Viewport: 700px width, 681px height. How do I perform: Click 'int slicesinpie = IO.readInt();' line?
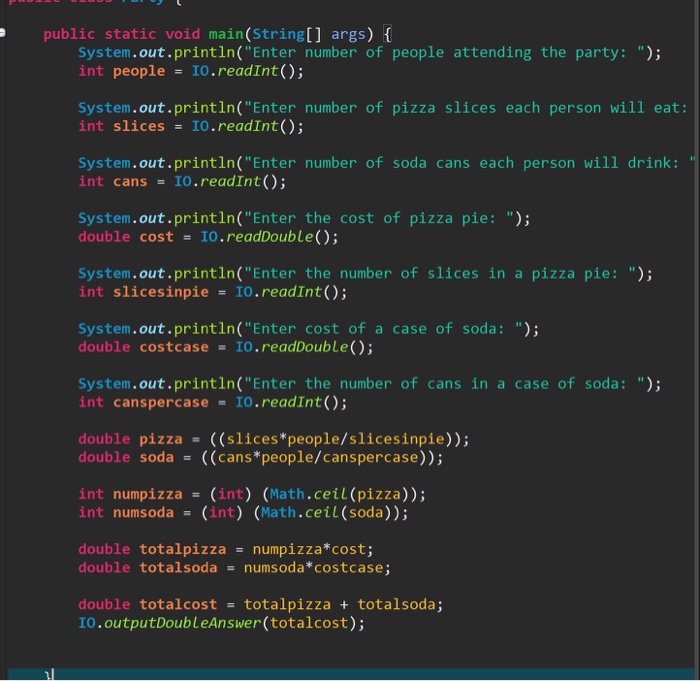(x=212, y=292)
